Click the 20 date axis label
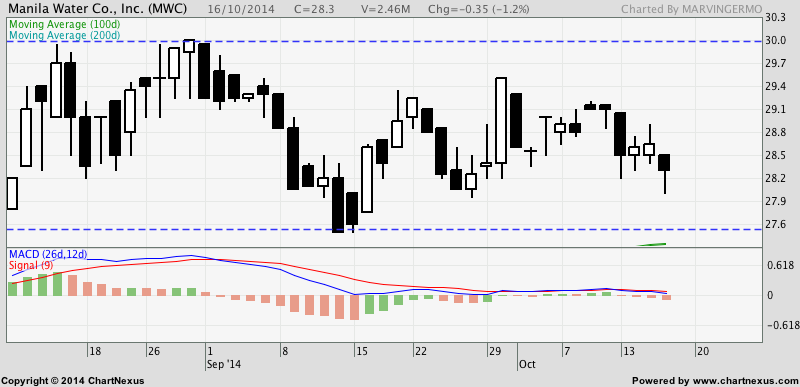Image resolution: width=800 pixels, height=387 pixels. pyautogui.click(x=703, y=351)
